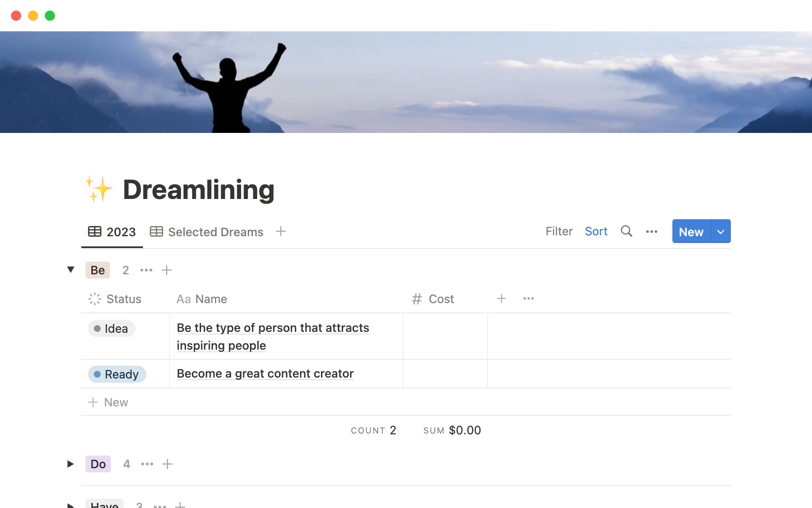This screenshot has height=508, width=812.
Task: Open the view options three-dot menu
Action: tap(651, 232)
